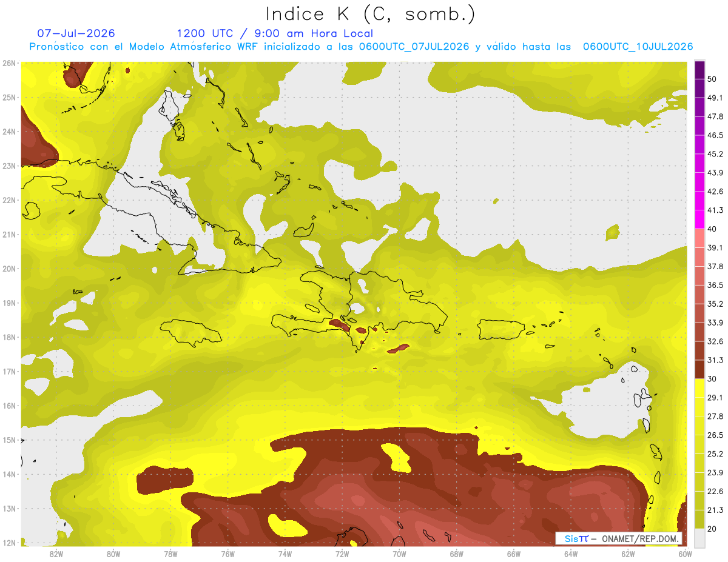This screenshot has height=562, width=728.
Task: Select the longitude label '60W'
Action: tap(685, 554)
